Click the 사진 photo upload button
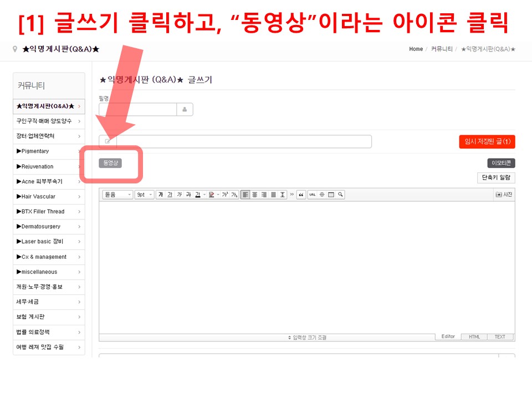This screenshot has height=399, width=532. point(504,195)
